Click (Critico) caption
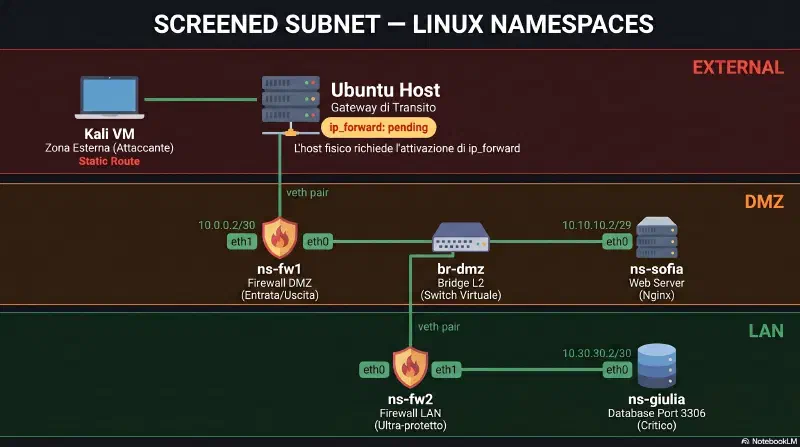The width and height of the screenshot is (800, 447). click(x=657, y=426)
